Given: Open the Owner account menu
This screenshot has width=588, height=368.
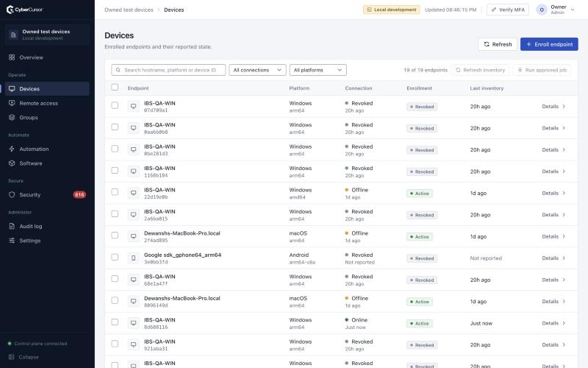Looking at the screenshot, I should pos(556,10).
